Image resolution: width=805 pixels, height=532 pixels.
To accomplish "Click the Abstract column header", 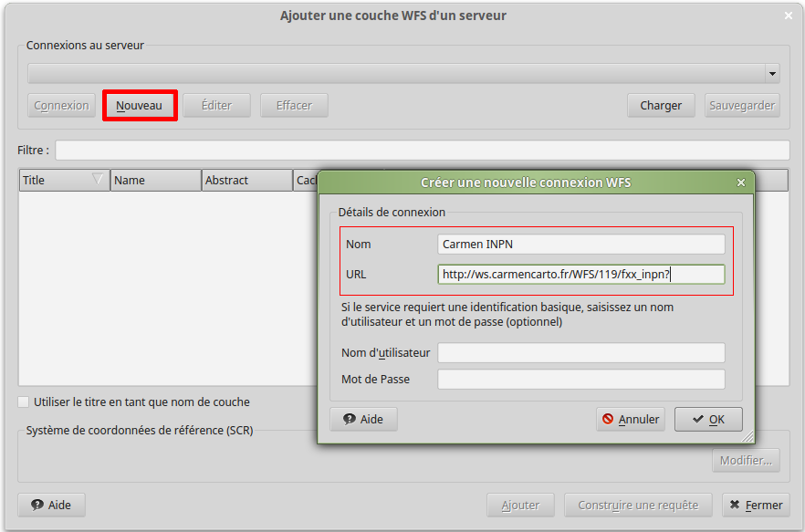I will 246,180.
